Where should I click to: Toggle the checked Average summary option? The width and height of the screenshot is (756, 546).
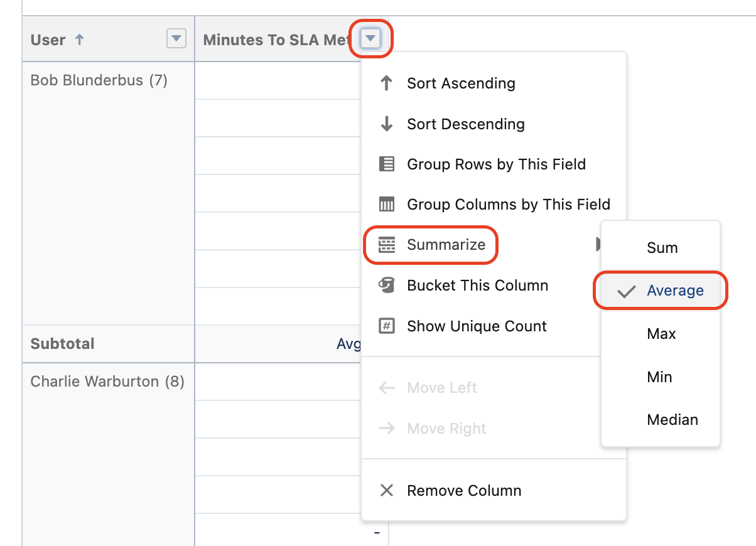(661, 291)
